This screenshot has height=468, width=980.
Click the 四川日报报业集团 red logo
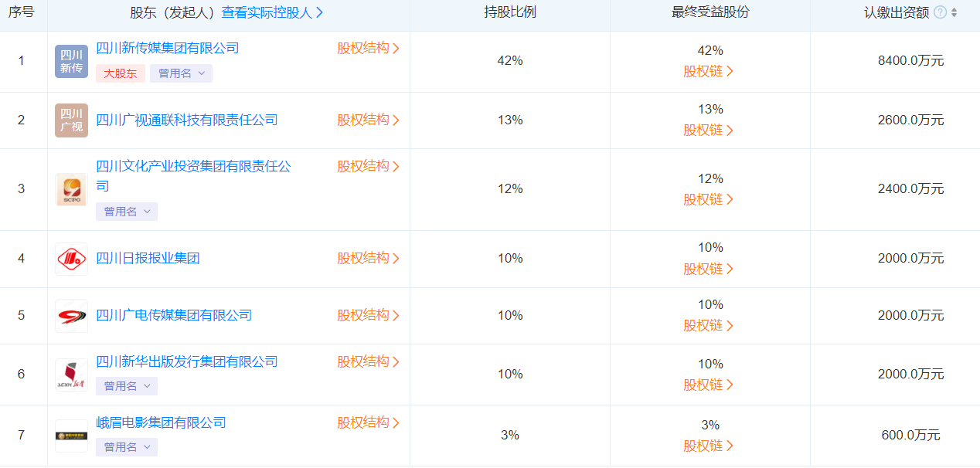[71, 259]
